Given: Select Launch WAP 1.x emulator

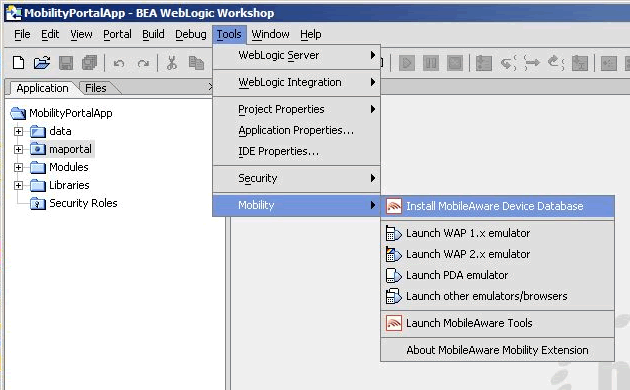Looking at the screenshot, I should click(497, 233).
